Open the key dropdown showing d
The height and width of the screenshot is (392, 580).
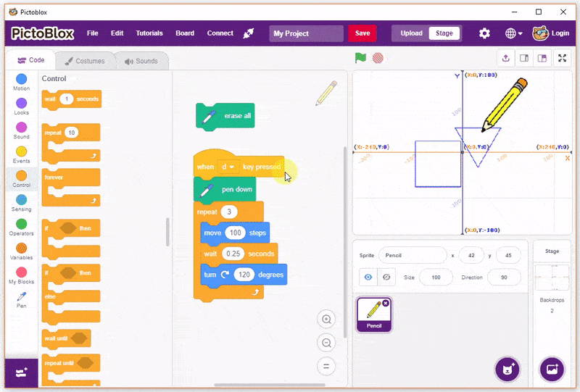[x=228, y=167]
